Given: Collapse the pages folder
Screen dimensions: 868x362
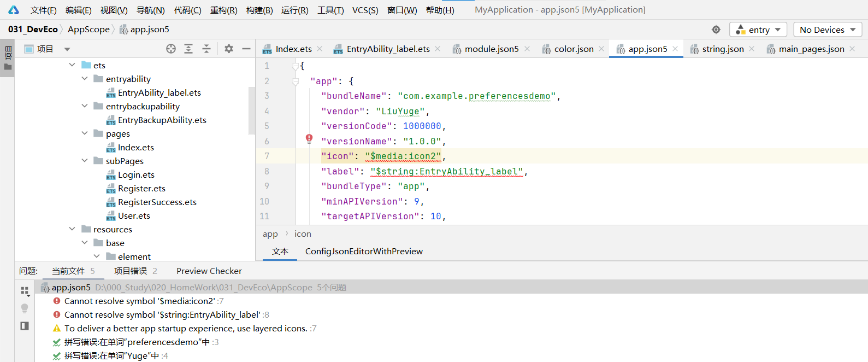Looking at the screenshot, I should click(85, 133).
